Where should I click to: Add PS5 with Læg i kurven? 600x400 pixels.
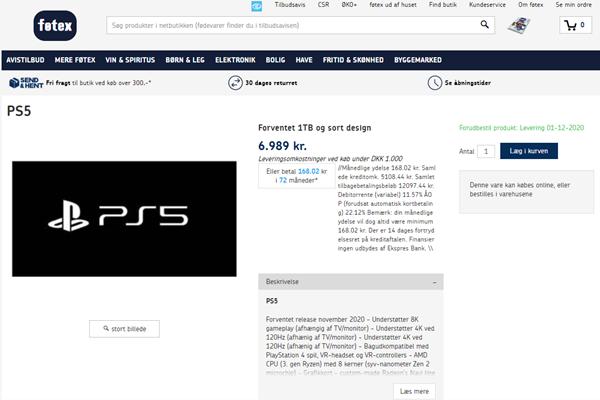(529, 151)
